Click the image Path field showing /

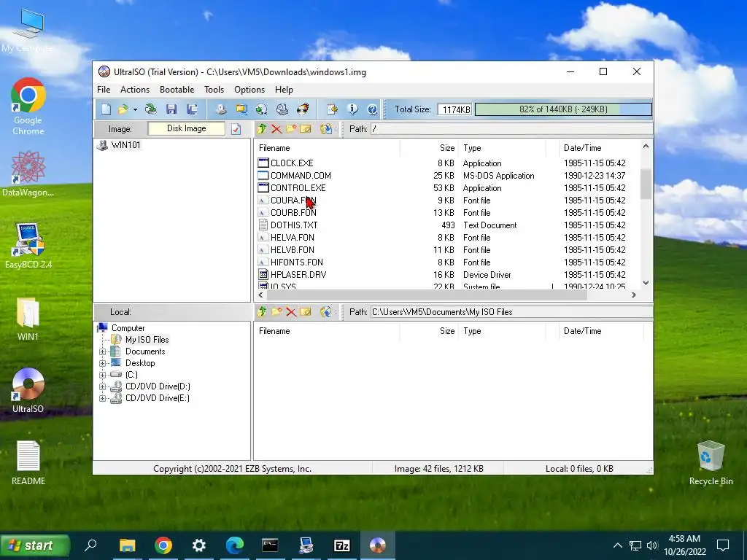[511, 129]
